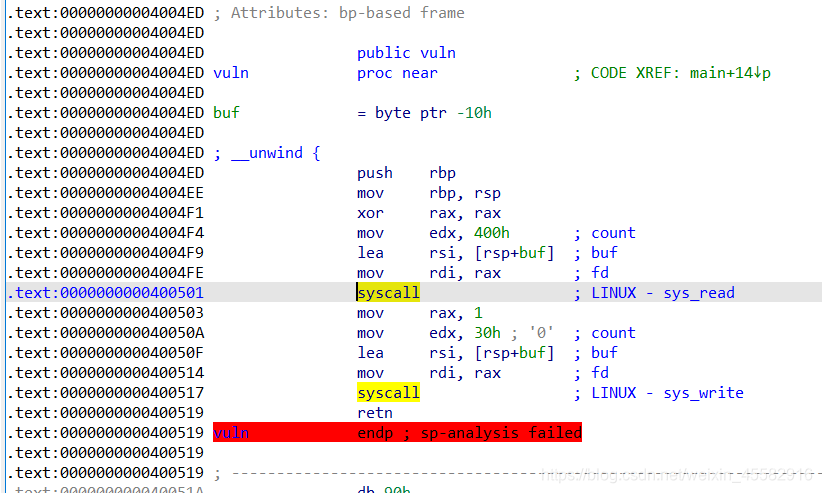
Task: Click address .text:0000000000400501
Action: tap(105, 293)
